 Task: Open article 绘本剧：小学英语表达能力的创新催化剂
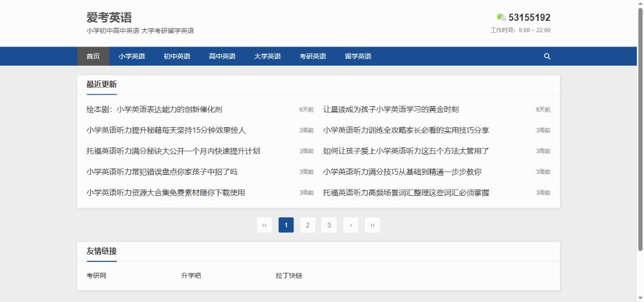tap(154, 110)
